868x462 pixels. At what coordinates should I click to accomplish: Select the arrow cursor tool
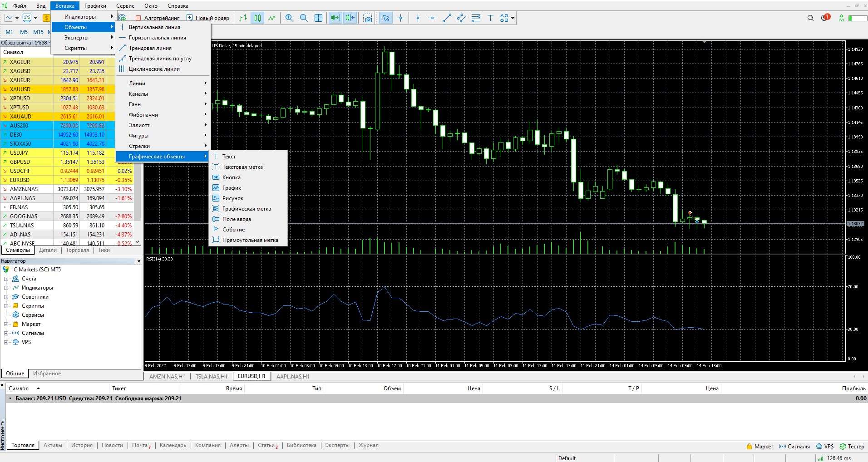[386, 18]
